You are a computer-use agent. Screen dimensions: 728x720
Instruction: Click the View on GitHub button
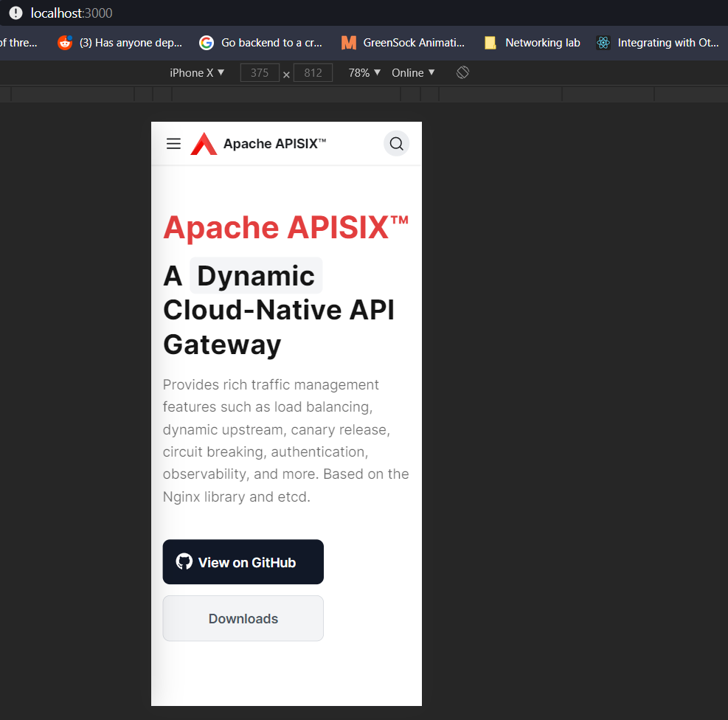(x=243, y=561)
